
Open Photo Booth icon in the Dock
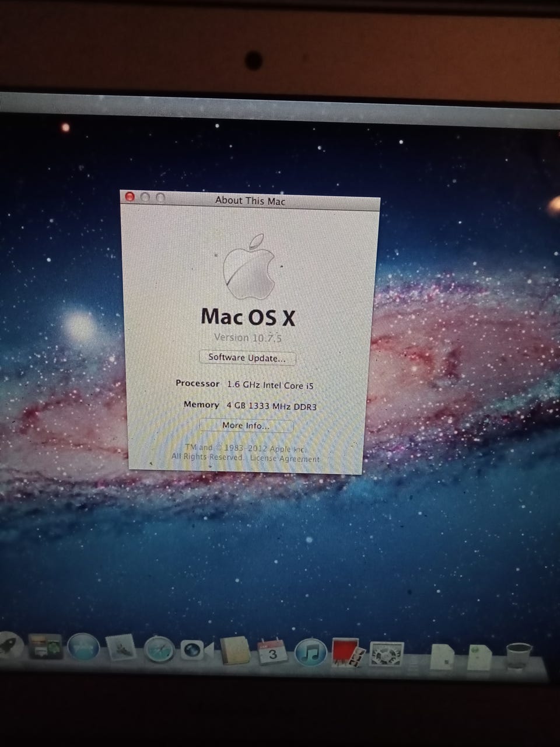(x=348, y=653)
